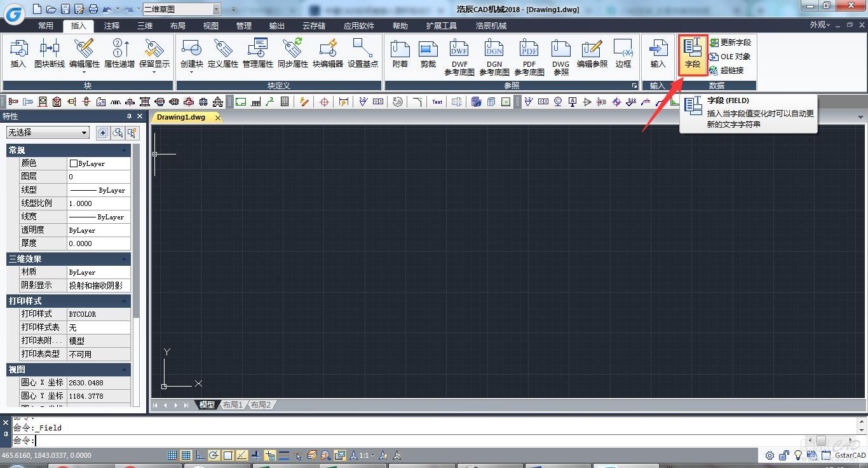Toggle ortho mode in status bar
Viewport: 868px width, 468px height.
[200, 455]
